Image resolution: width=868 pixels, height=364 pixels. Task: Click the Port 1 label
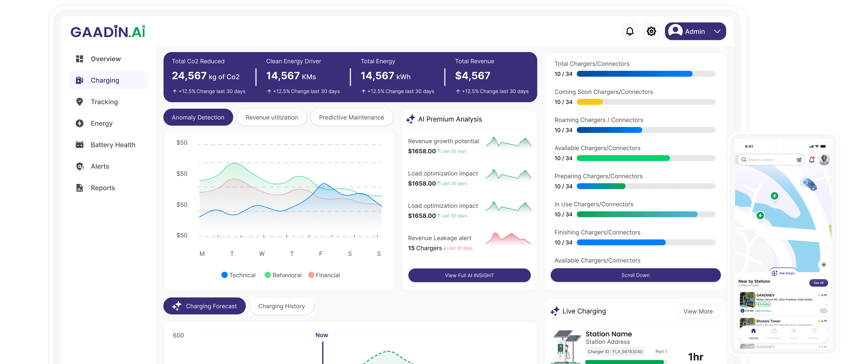661,352
